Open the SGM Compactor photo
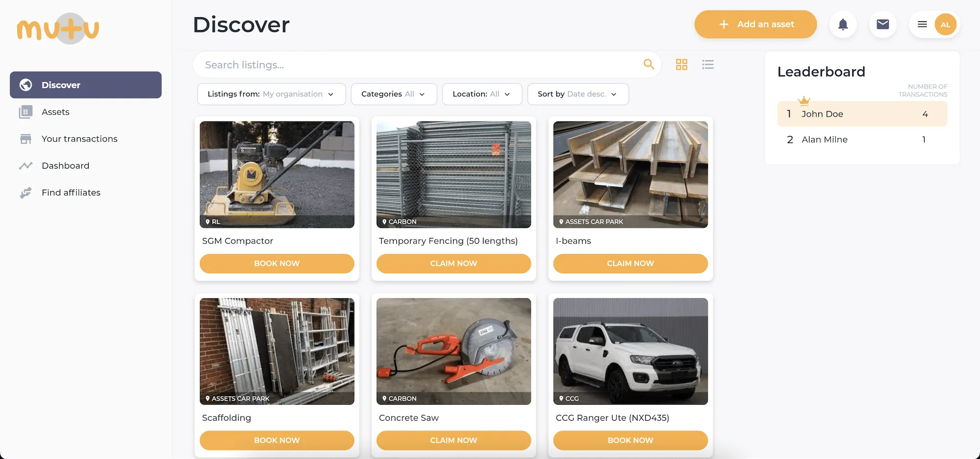Image resolution: width=980 pixels, height=459 pixels. point(277,174)
